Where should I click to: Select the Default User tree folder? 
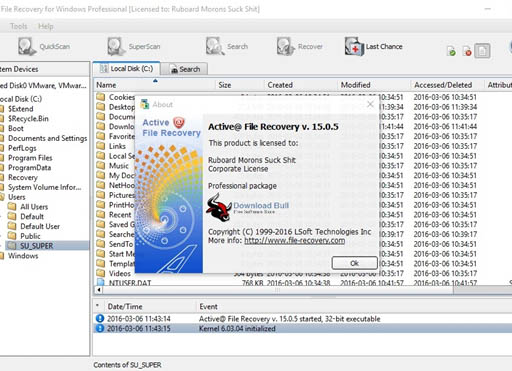pyautogui.click(x=40, y=226)
